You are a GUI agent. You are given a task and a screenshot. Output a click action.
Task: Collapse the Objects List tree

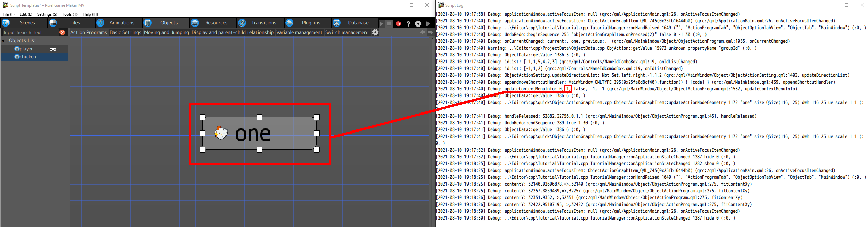[x=3, y=41]
